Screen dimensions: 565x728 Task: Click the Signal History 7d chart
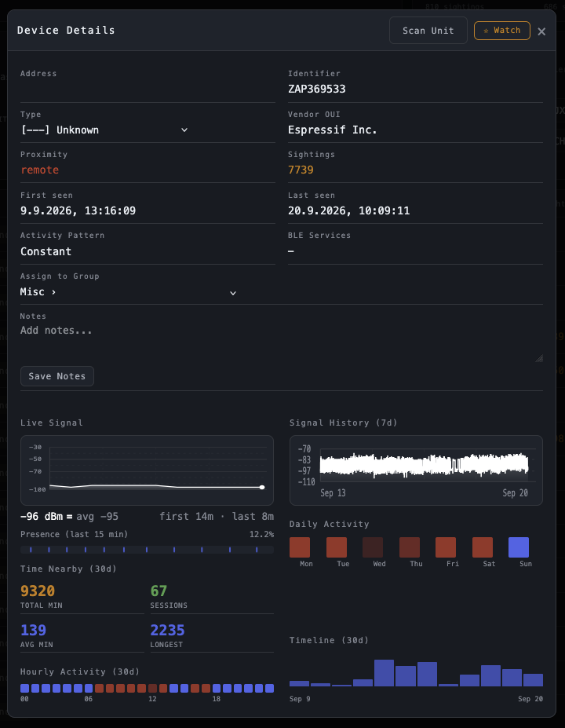[416, 470]
